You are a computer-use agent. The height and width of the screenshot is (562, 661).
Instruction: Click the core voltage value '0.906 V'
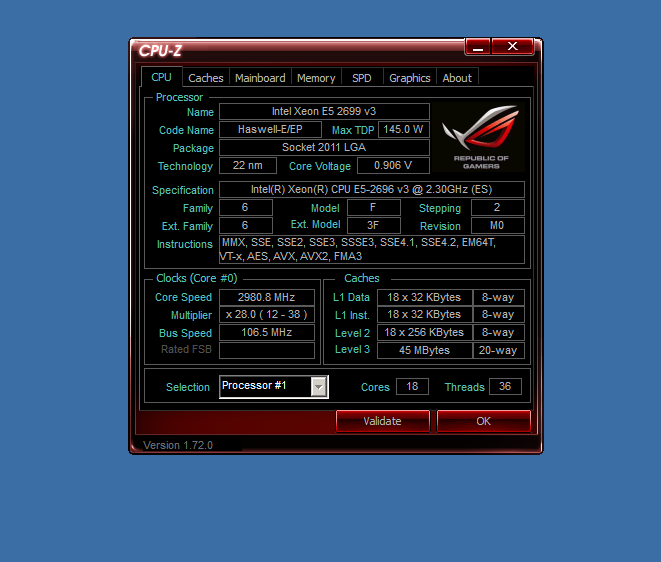click(x=393, y=165)
